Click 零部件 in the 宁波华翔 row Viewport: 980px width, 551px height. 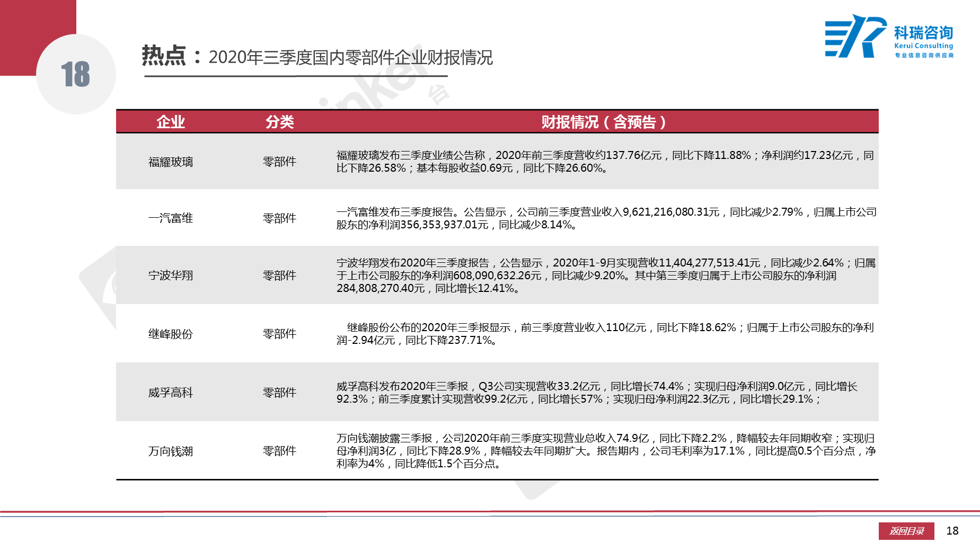[x=280, y=275]
